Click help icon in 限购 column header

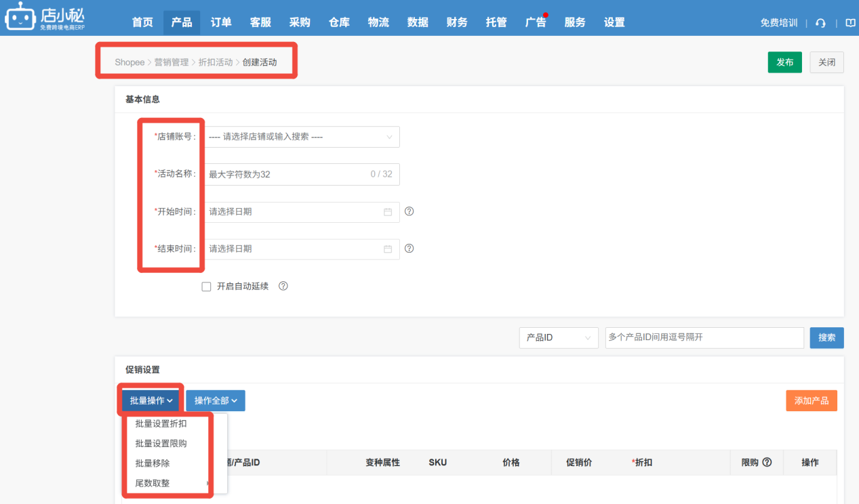click(x=767, y=463)
